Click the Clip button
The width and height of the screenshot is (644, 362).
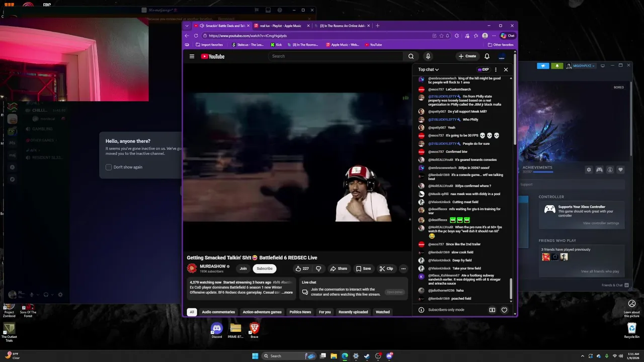pos(386,268)
